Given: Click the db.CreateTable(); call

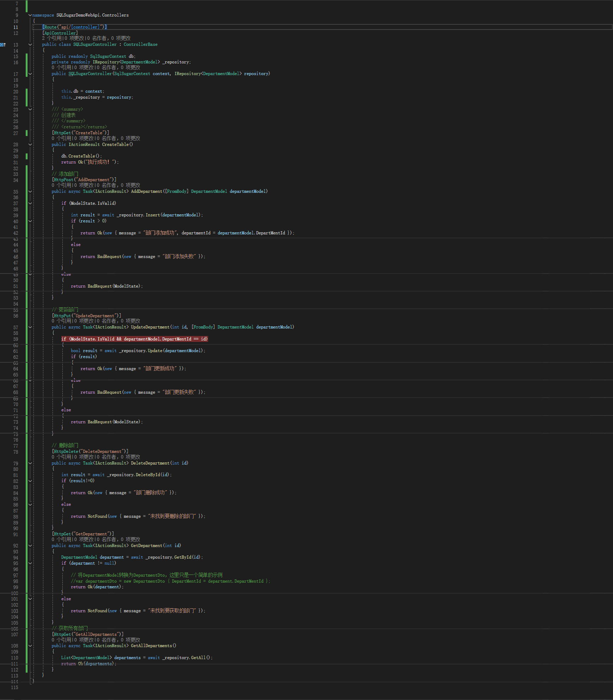Looking at the screenshot, I should coord(81,156).
